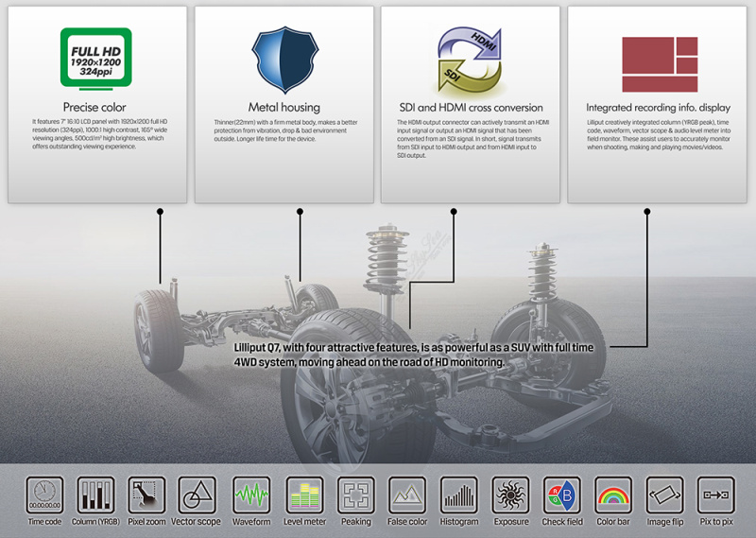Click the Time code clock icon

pyautogui.click(x=43, y=495)
